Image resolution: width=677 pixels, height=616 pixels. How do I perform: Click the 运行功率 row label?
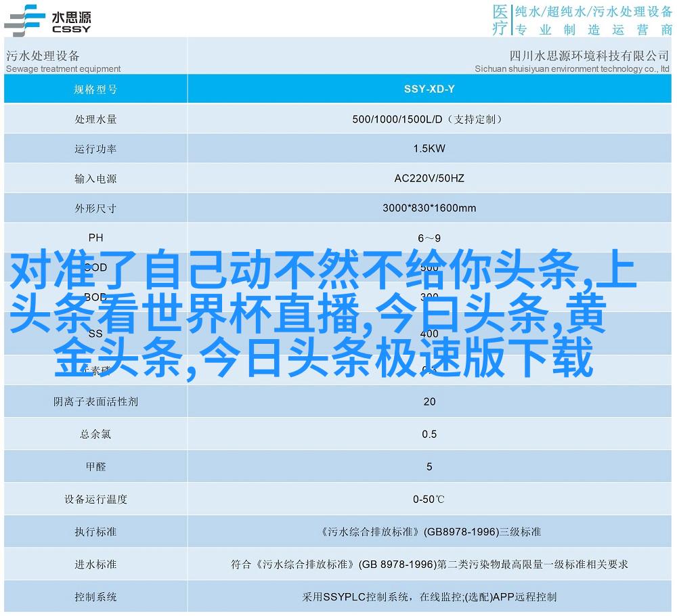(x=95, y=149)
